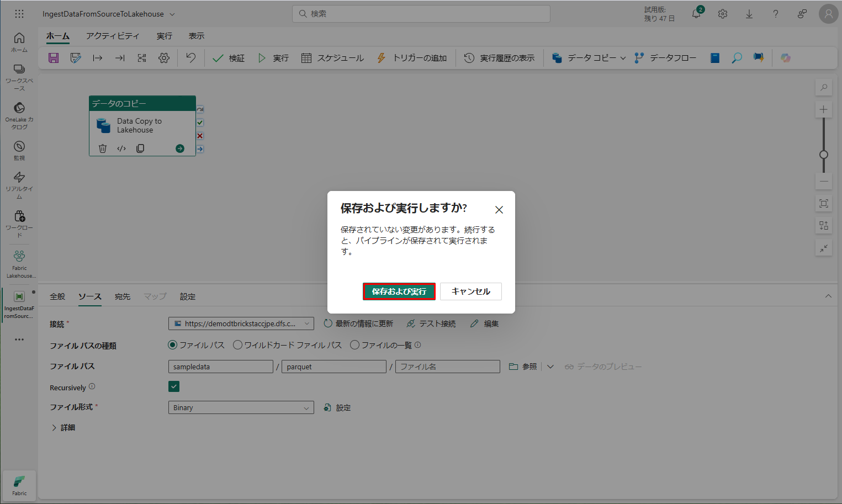The image size is (842, 504).
Task: Open the アクティビティ ribbon tab
Action: pos(113,36)
